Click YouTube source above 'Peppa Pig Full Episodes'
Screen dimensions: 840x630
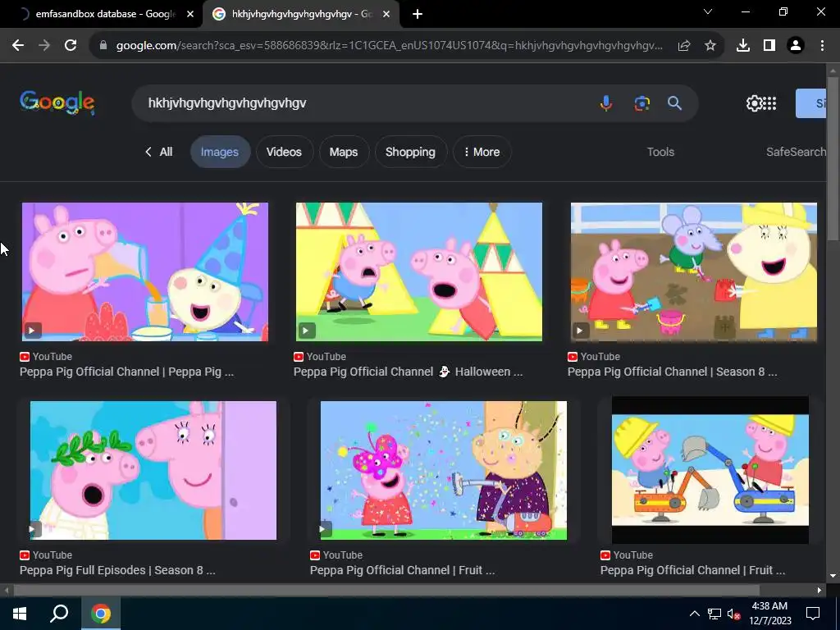[x=46, y=555]
